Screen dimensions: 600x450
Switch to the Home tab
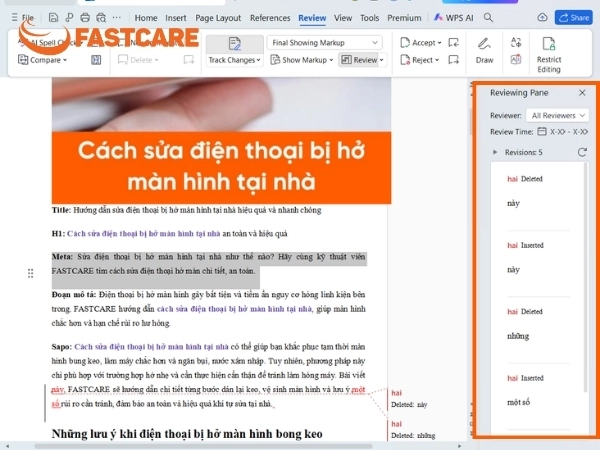(146, 18)
